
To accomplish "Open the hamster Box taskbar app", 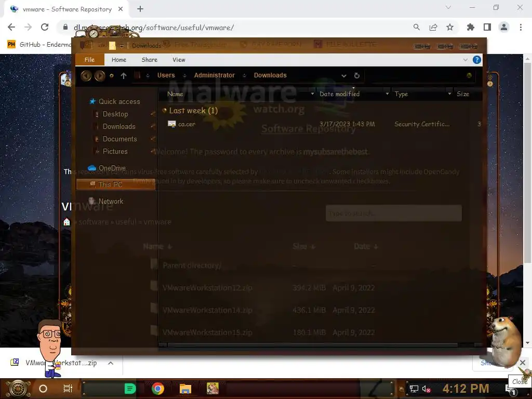I will pos(212,389).
